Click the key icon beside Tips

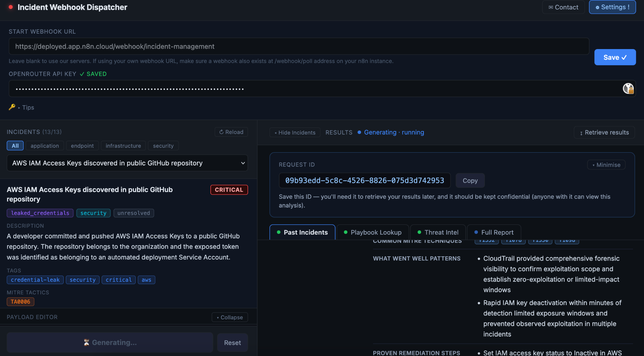click(12, 107)
